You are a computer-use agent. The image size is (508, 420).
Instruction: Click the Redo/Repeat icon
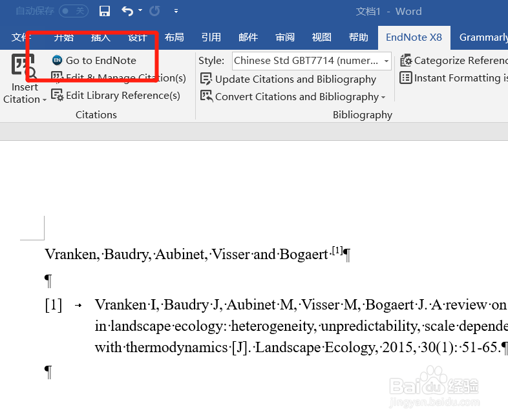tap(154, 12)
